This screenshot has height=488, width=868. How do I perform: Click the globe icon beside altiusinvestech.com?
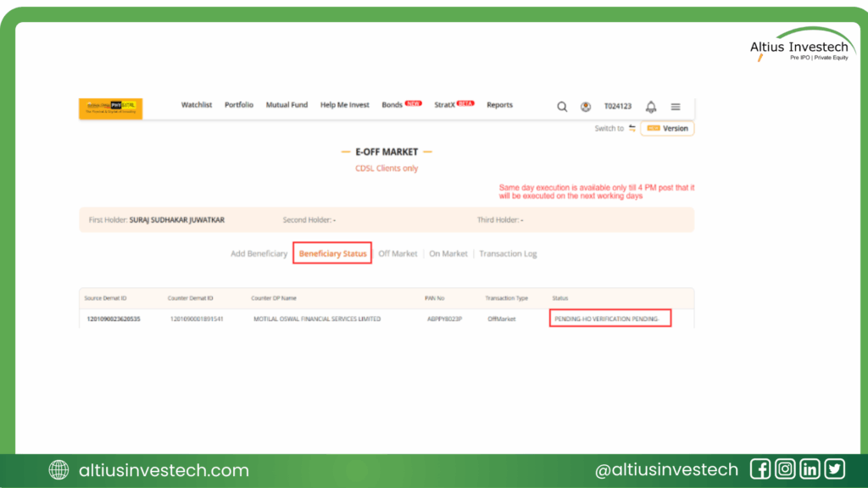(x=59, y=470)
